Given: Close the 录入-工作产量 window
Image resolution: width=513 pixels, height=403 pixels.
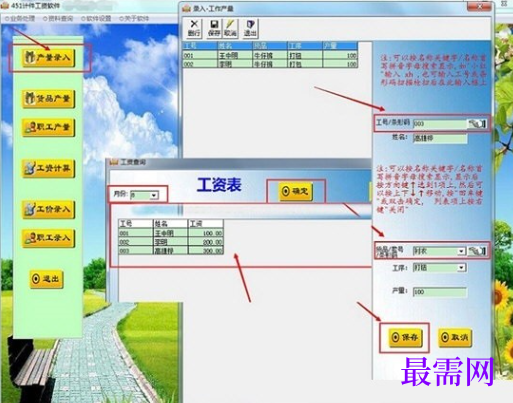Looking at the screenshot, I should coord(479,6).
